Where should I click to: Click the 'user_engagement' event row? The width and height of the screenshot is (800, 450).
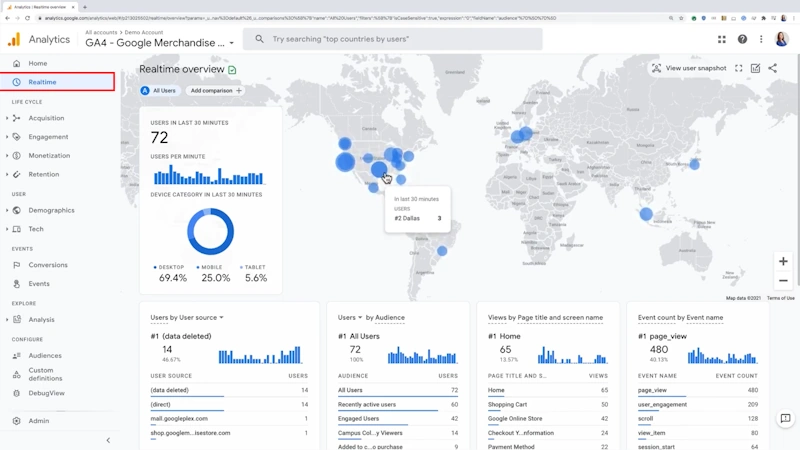coord(697,405)
